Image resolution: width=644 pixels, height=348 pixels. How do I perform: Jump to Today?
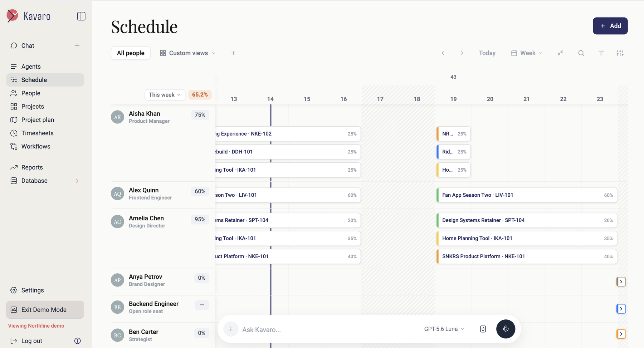point(487,53)
